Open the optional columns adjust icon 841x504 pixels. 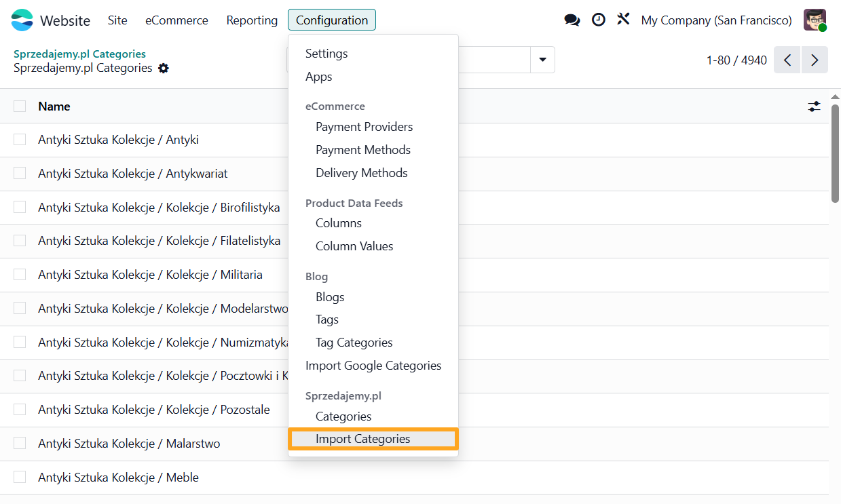pyautogui.click(x=814, y=106)
